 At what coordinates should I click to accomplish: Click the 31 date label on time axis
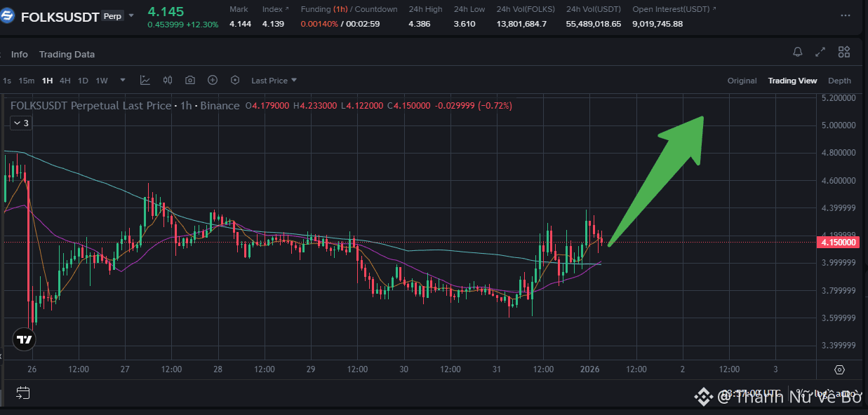point(497,369)
